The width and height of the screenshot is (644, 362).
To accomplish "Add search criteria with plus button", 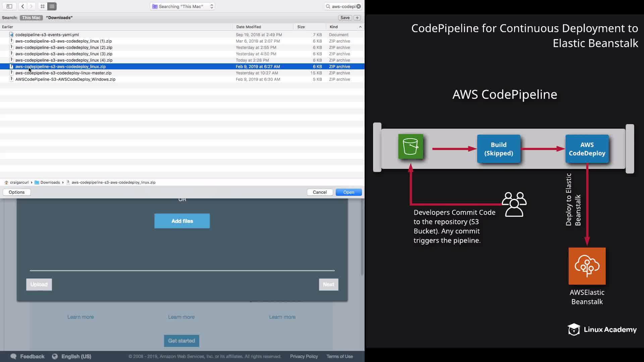I will click(357, 18).
